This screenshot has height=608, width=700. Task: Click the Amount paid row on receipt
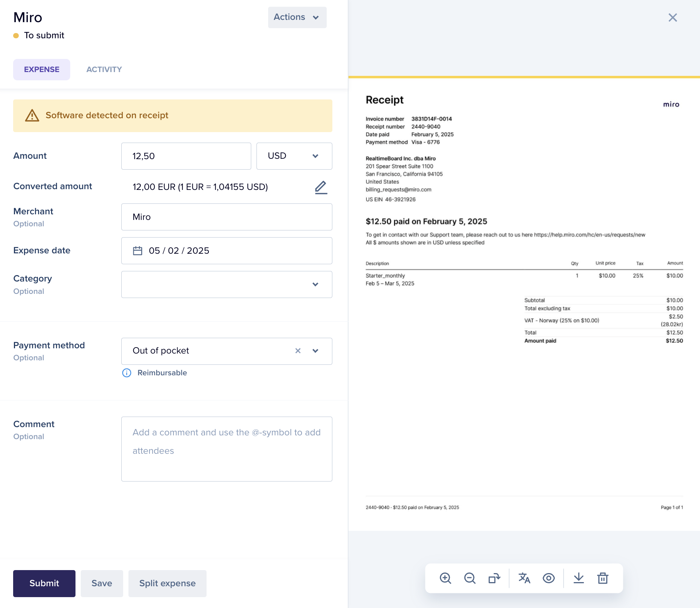603,341
